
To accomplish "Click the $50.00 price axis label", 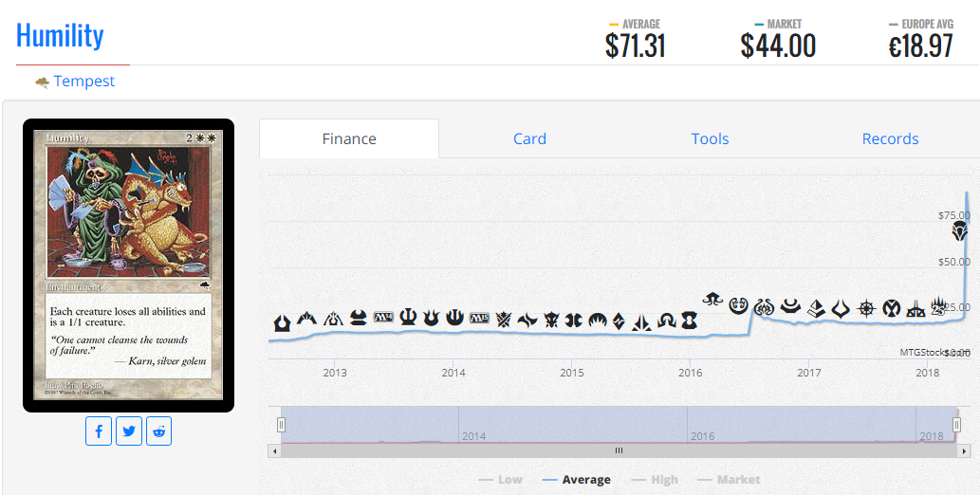I will pyautogui.click(x=954, y=262).
